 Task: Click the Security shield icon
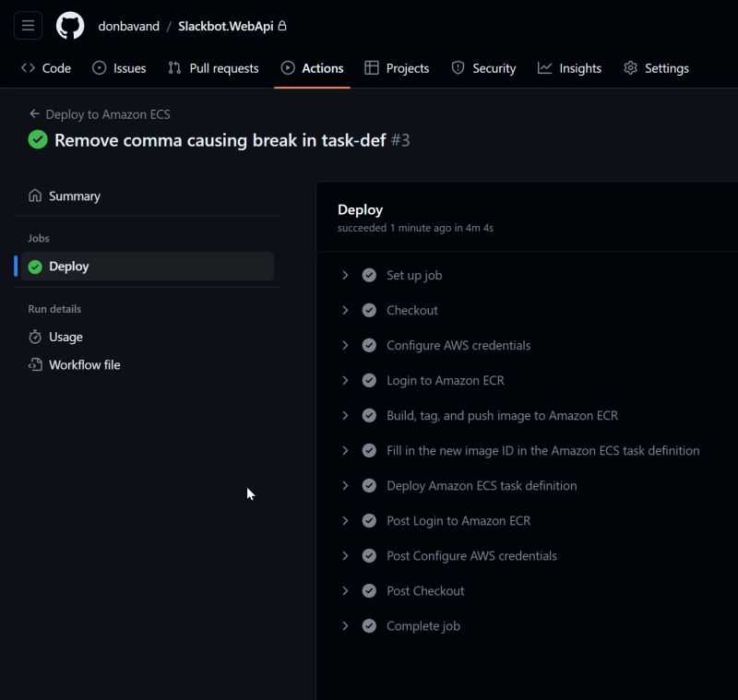458,67
